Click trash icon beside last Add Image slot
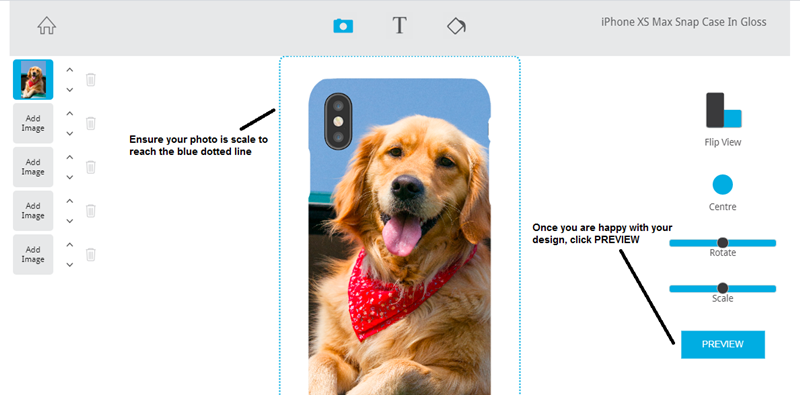800x395 pixels. click(x=90, y=254)
